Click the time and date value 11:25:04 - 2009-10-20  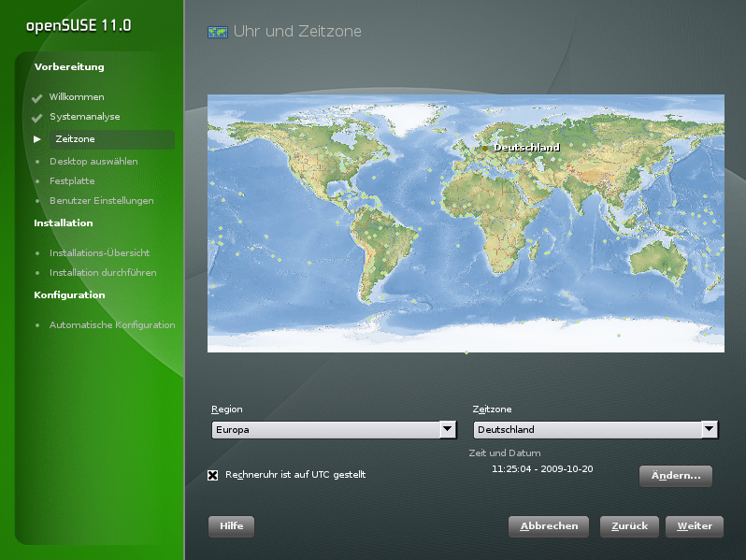coord(542,469)
